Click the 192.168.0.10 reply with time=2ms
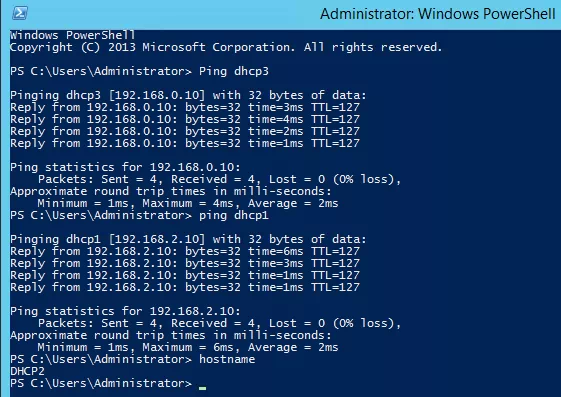This screenshot has width=561, height=397. click(185, 131)
